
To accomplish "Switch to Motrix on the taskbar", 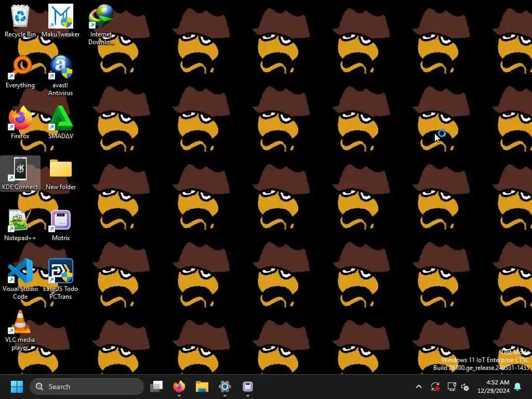I will [248, 387].
